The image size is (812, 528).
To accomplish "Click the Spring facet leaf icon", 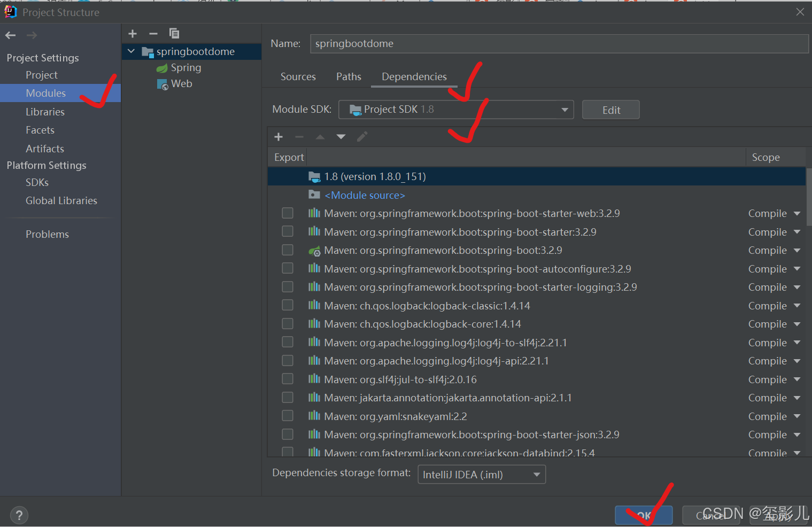I will tap(162, 68).
